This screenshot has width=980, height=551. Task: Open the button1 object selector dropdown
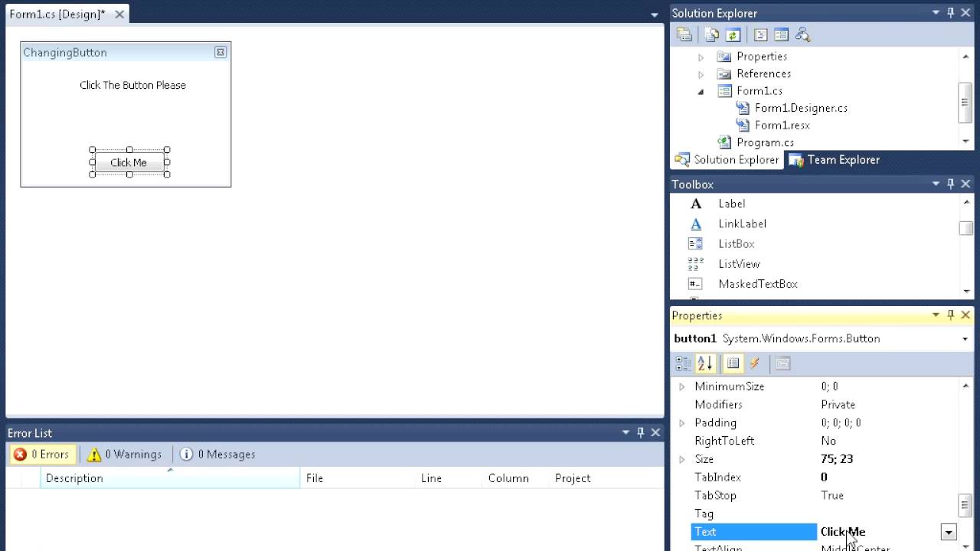click(x=965, y=338)
